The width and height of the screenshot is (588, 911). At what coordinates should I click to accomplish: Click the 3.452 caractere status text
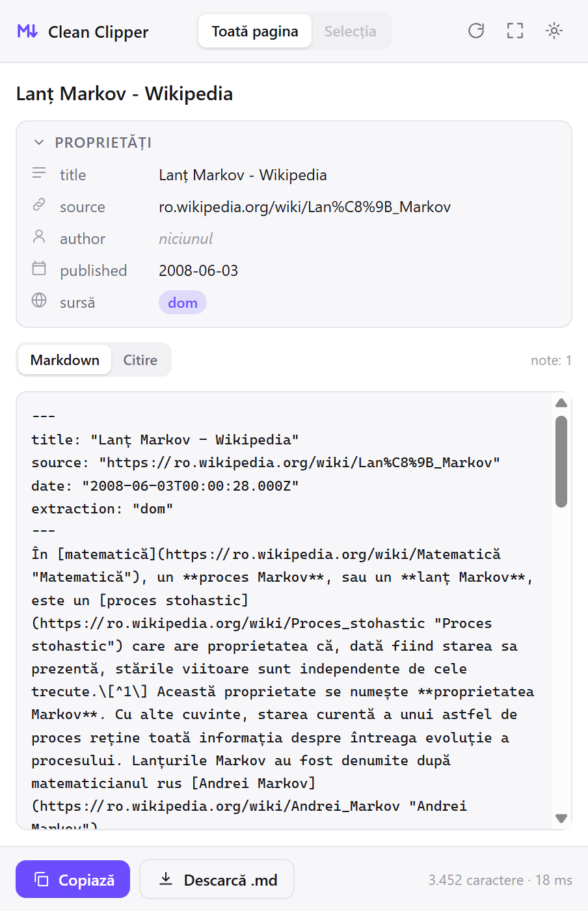pyautogui.click(x=475, y=880)
